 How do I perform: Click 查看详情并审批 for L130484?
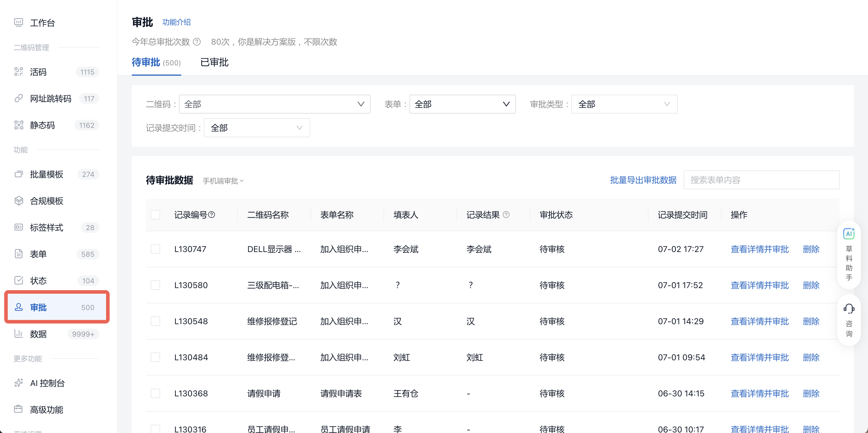(760, 358)
